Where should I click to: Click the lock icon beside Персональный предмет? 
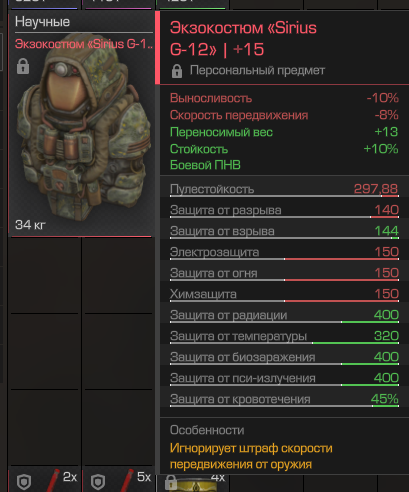(177, 71)
